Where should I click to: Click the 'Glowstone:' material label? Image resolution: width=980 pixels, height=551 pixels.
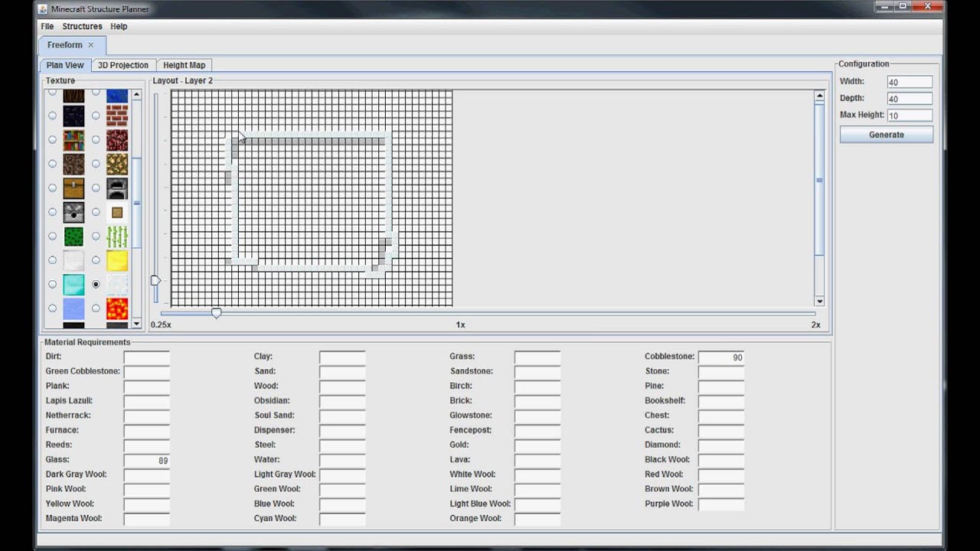click(471, 416)
